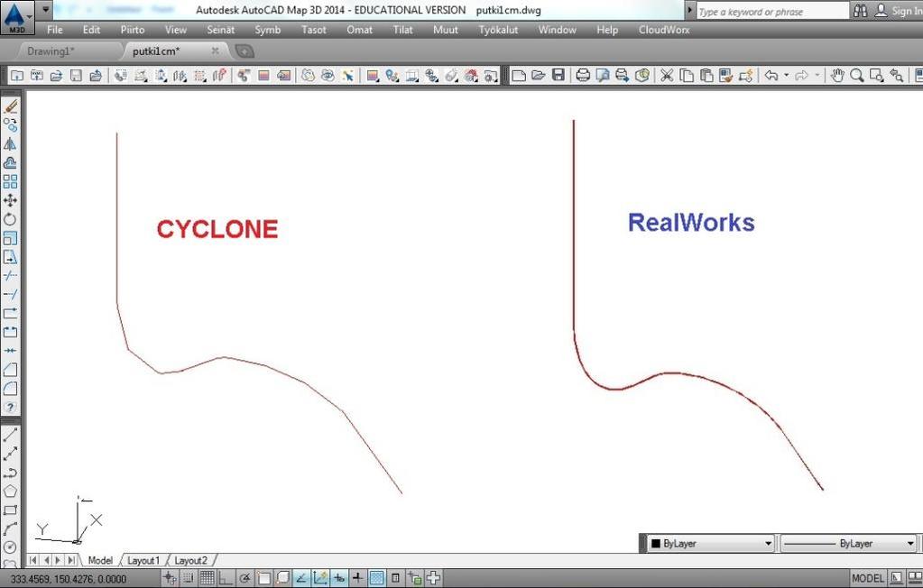Image resolution: width=923 pixels, height=588 pixels.
Task: Close the putki1cm* drawing tab
Action: coord(216,51)
